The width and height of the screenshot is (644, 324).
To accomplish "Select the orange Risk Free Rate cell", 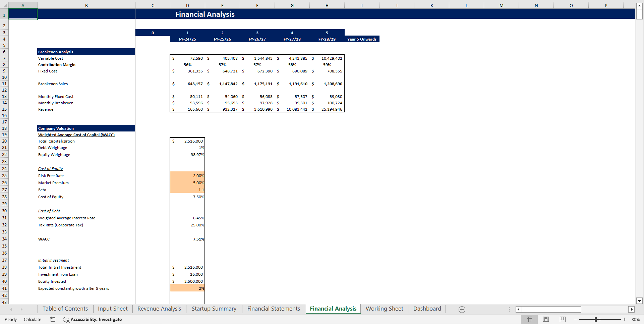I will pyautogui.click(x=187, y=175).
